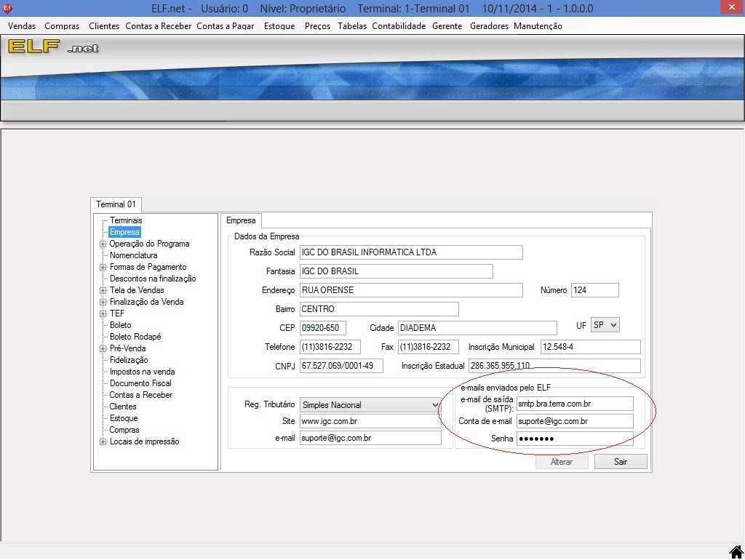Select Contas a Receber tree item
745x560 pixels.
coord(140,395)
